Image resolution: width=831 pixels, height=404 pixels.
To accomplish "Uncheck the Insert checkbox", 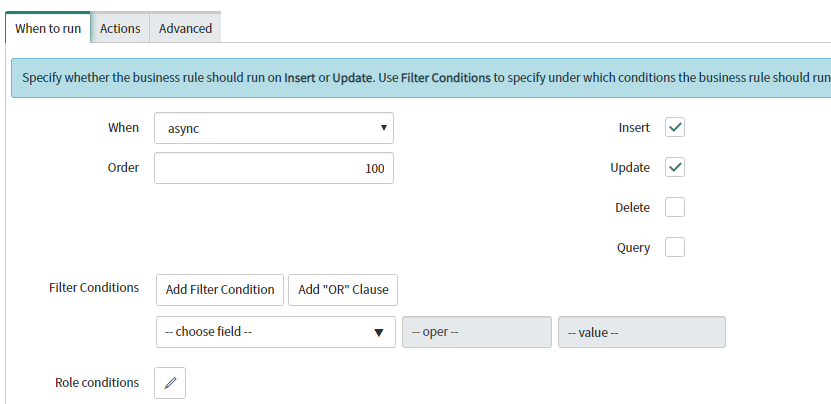I will point(675,127).
